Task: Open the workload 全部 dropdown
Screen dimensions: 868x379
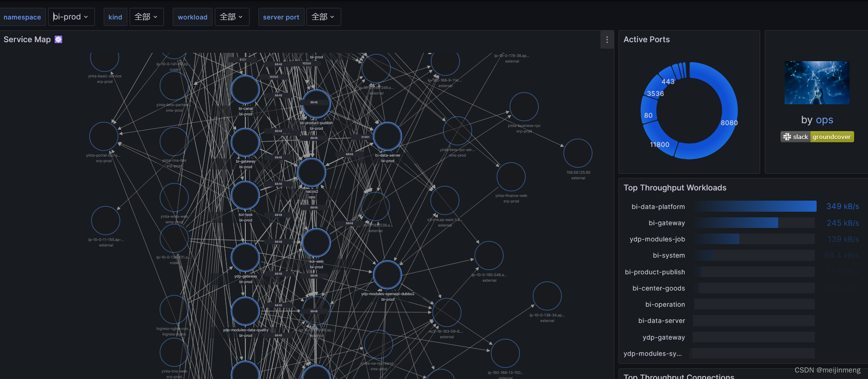Action: (x=231, y=17)
